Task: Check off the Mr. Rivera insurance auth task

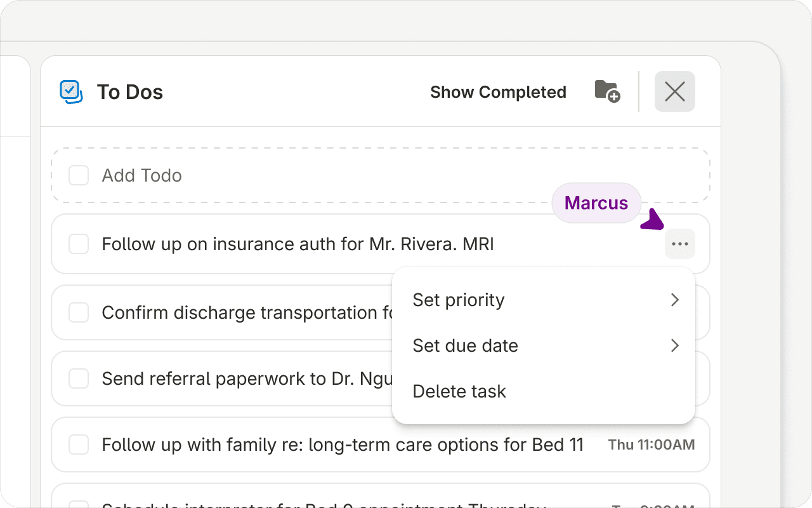Action: (x=79, y=244)
